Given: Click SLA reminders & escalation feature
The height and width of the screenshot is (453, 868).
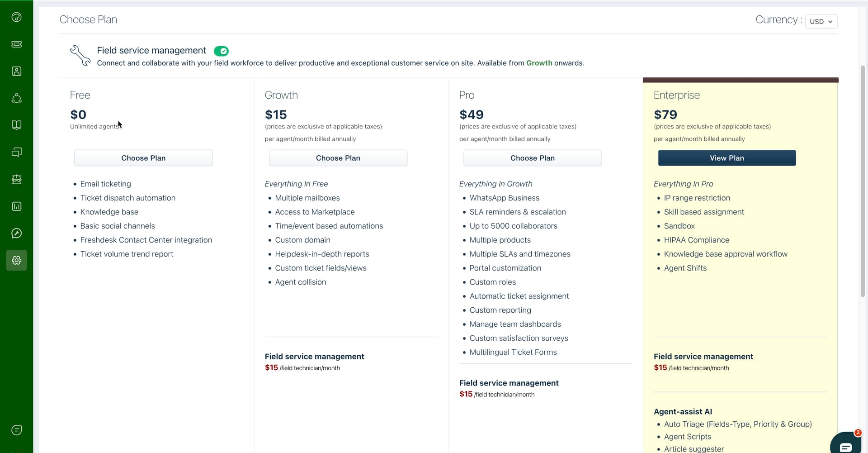Looking at the screenshot, I should click(x=518, y=212).
